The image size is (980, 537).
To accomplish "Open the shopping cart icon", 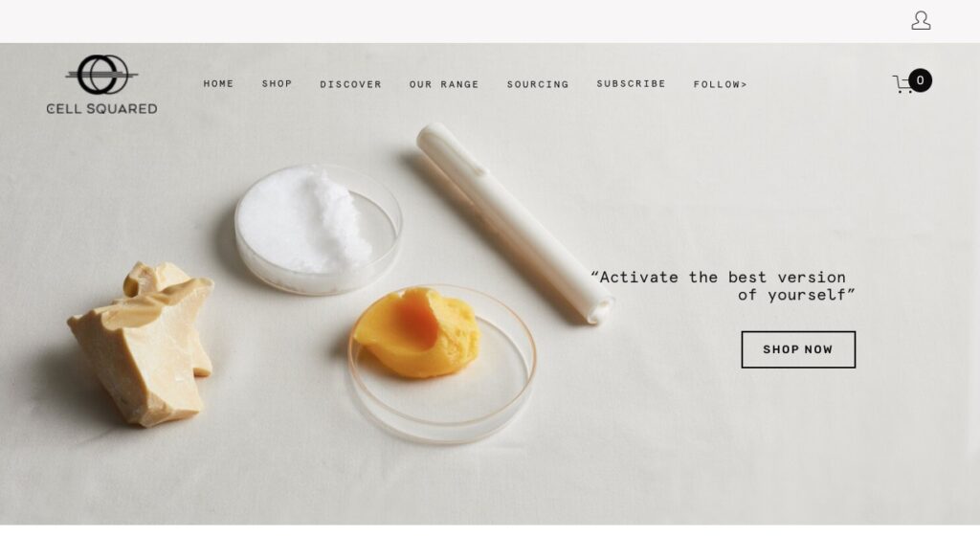I will coord(902,84).
